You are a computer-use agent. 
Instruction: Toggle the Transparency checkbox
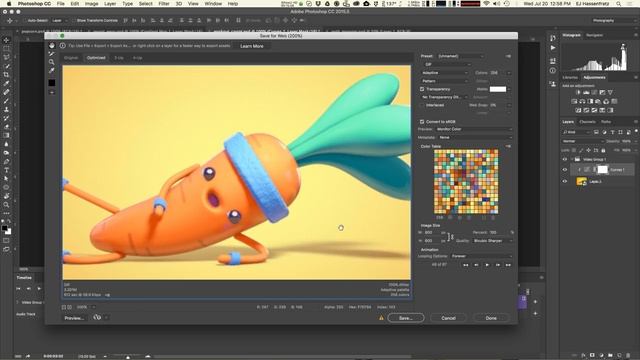(x=422, y=89)
